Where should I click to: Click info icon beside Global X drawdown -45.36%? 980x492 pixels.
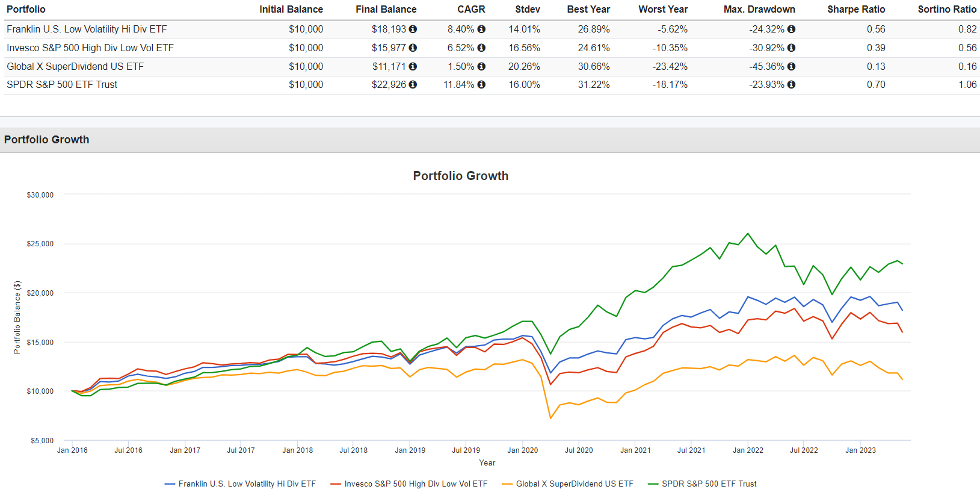point(791,66)
